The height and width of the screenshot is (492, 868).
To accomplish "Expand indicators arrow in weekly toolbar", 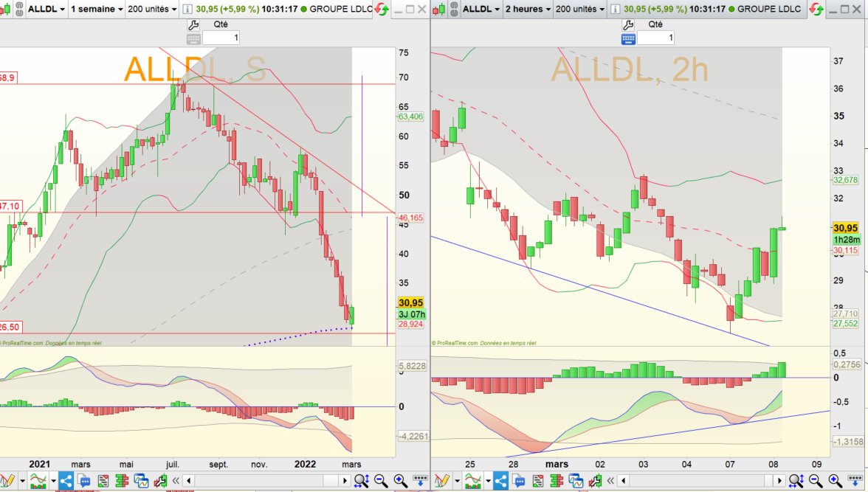I will click(53, 480).
